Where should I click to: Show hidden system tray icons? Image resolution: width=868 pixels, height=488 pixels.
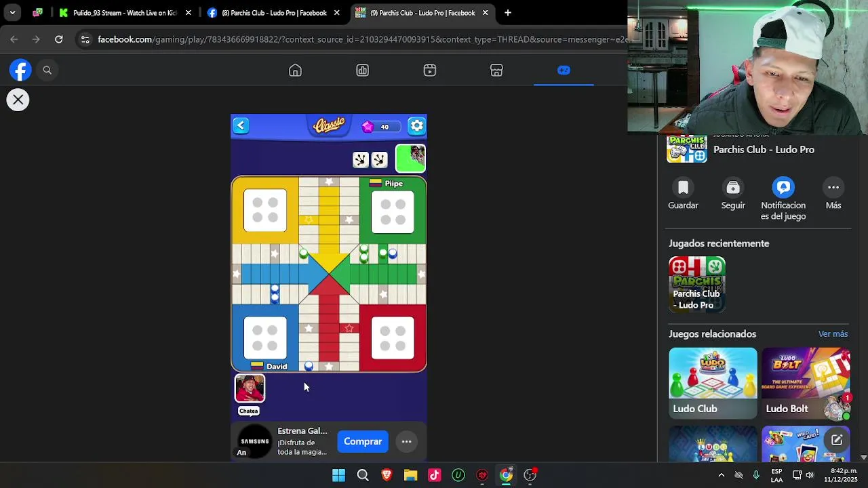click(721, 475)
